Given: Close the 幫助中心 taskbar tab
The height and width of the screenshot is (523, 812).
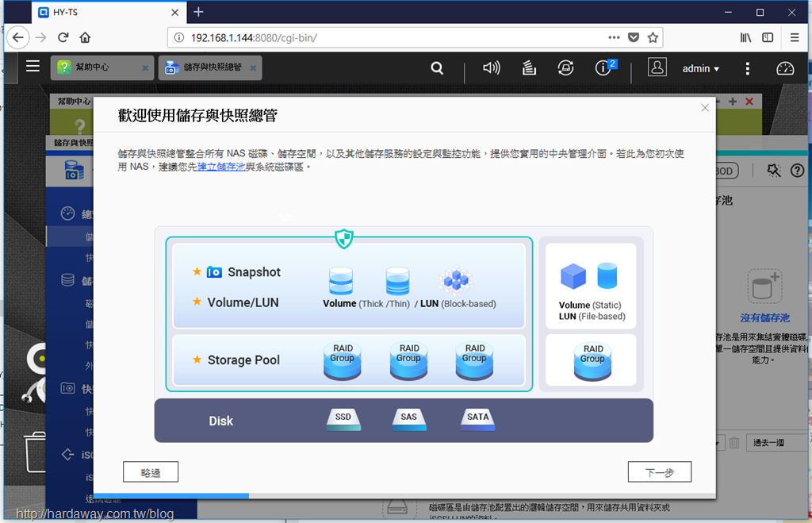Looking at the screenshot, I should point(145,68).
